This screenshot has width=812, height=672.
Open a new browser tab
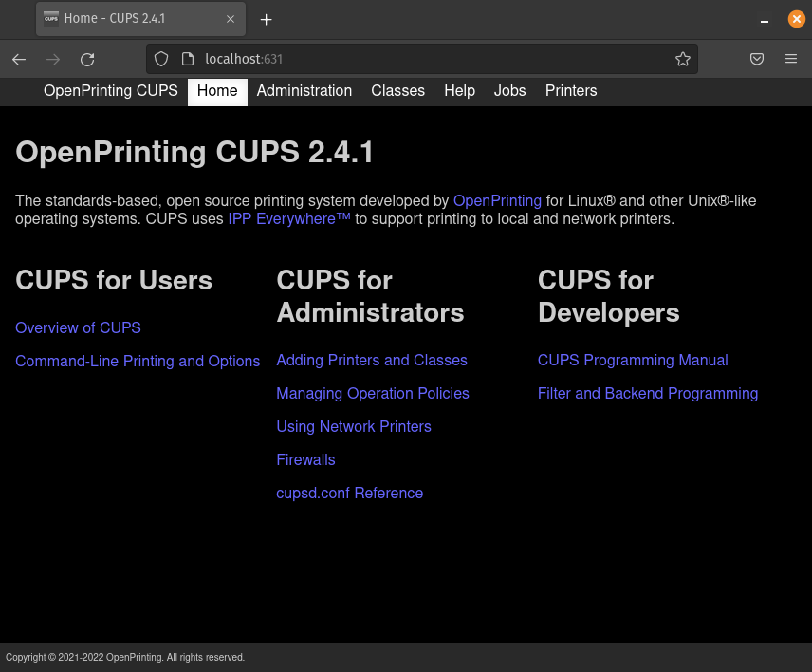tap(267, 19)
